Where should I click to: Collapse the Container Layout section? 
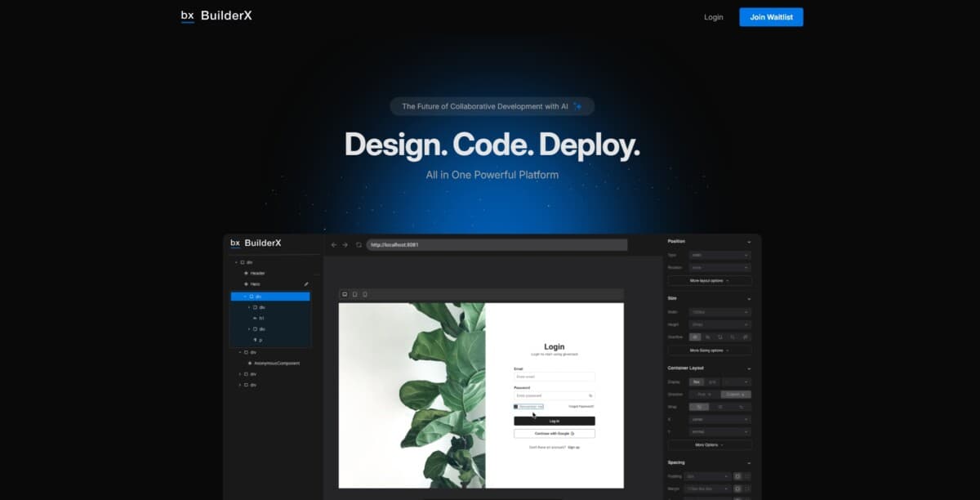click(x=749, y=368)
